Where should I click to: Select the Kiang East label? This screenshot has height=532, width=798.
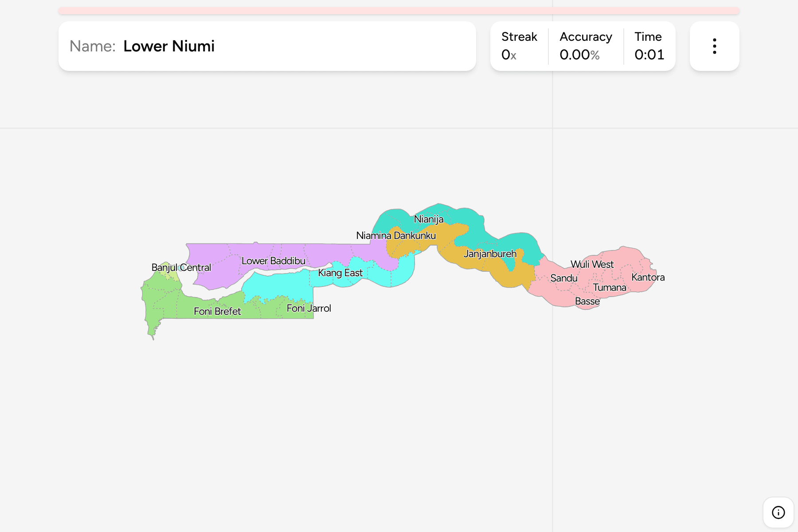(340, 273)
